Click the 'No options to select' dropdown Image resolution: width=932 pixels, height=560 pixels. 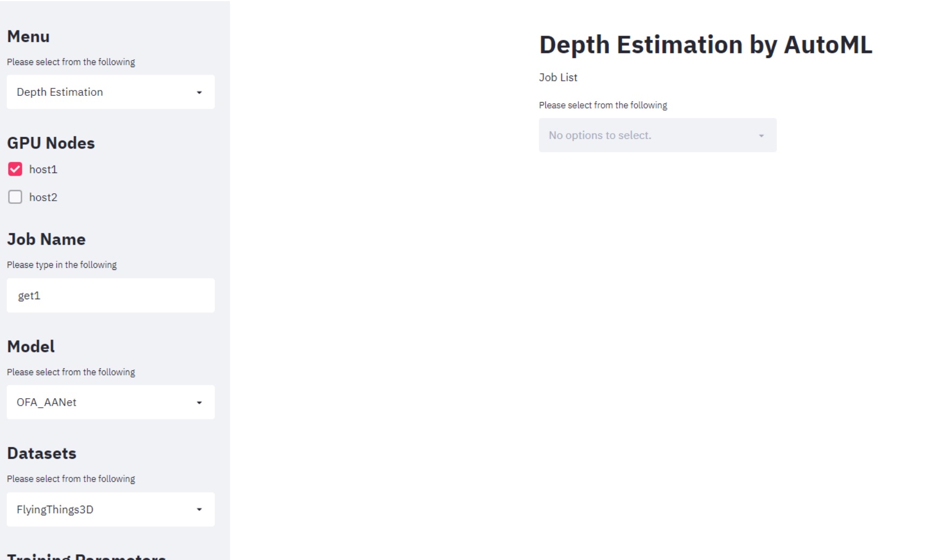tap(658, 135)
